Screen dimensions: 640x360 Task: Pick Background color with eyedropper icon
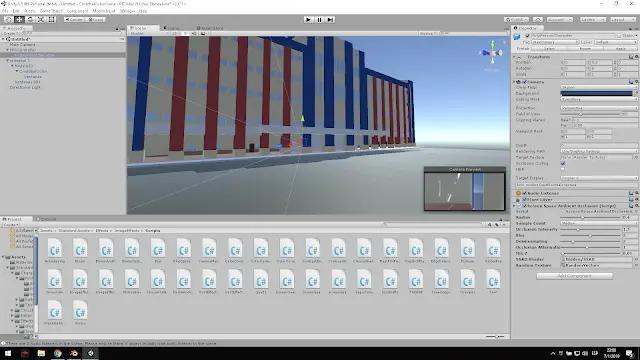pyautogui.click(x=636, y=93)
